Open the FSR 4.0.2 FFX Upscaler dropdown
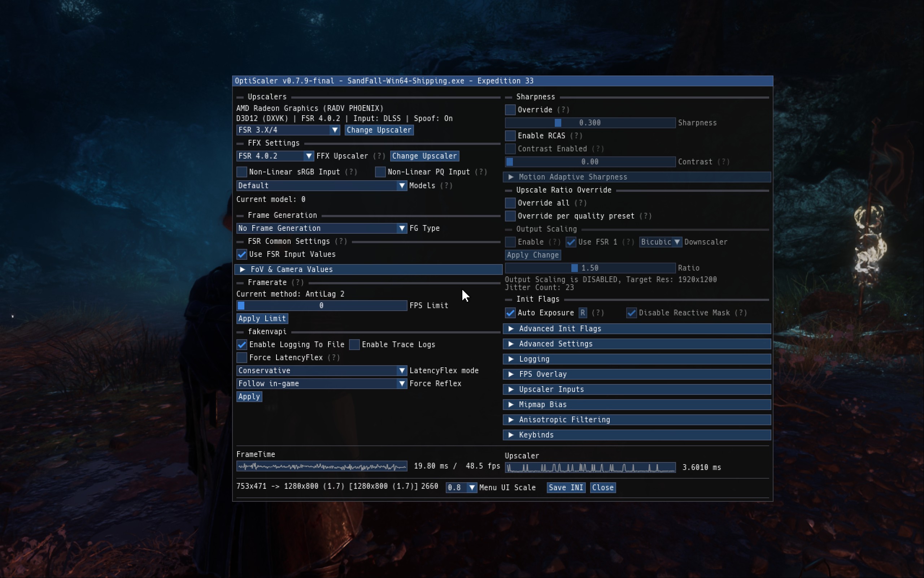This screenshot has width=924, height=578. pos(275,156)
